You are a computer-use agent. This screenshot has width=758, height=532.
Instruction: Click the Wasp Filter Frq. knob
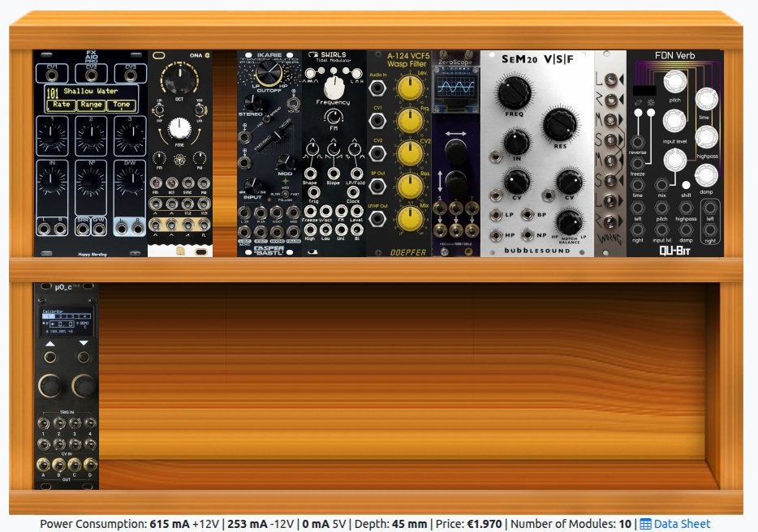pyautogui.click(x=410, y=121)
